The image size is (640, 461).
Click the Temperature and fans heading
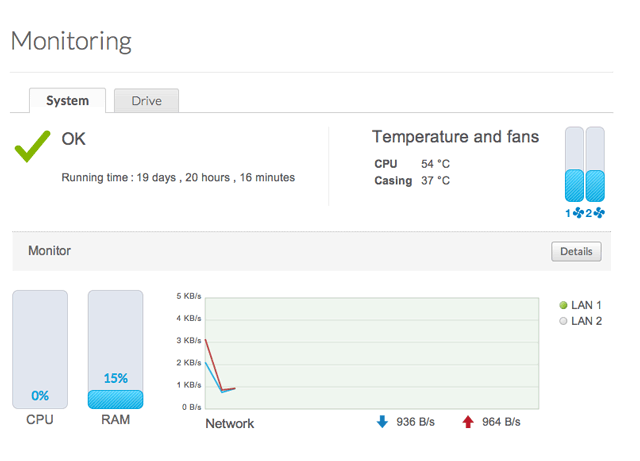(x=455, y=137)
